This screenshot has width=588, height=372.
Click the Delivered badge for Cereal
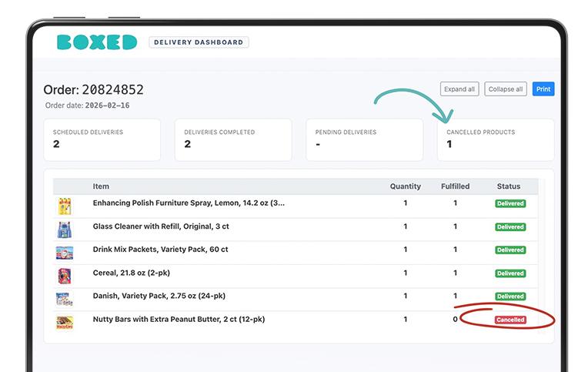(x=510, y=273)
